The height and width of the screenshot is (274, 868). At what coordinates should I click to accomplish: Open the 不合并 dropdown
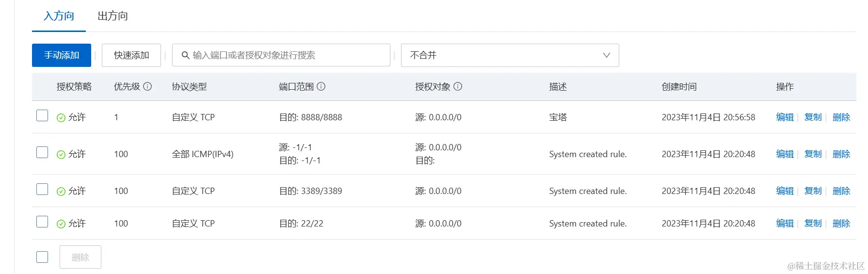510,55
